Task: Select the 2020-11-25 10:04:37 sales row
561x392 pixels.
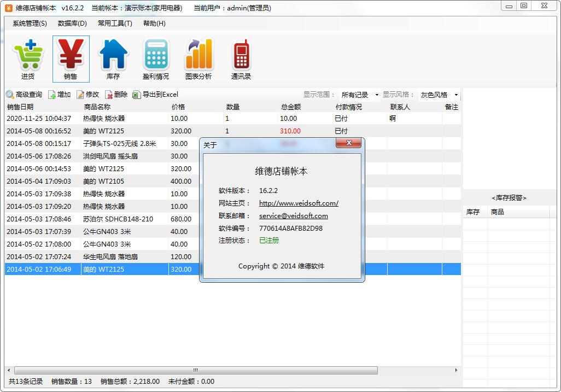Action: pyautogui.click(x=232, y=119)
